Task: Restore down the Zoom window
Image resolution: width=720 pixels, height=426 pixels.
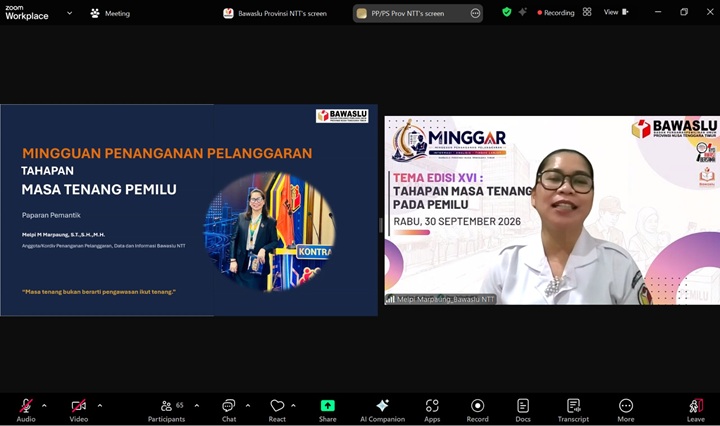Action: click(684, 12)
